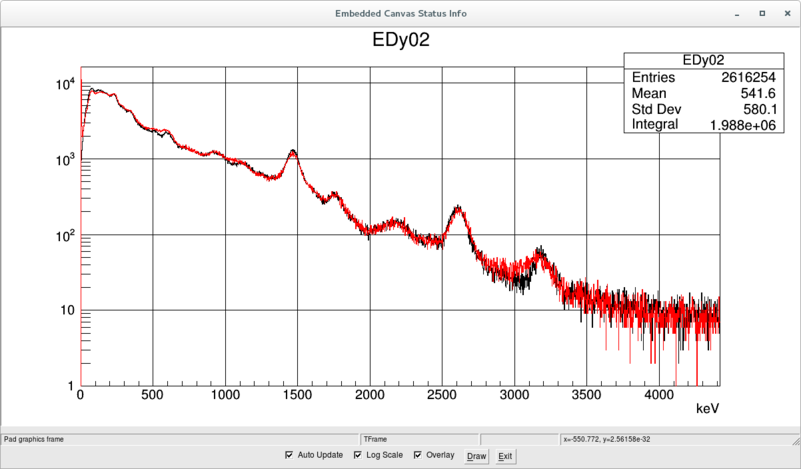Click the peak near 1500 keV
The height and width of the screenshot is (469, 801).
[x=293, y=151]
